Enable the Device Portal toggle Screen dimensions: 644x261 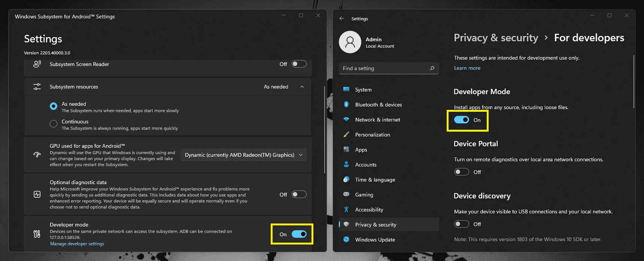(462, 172)
